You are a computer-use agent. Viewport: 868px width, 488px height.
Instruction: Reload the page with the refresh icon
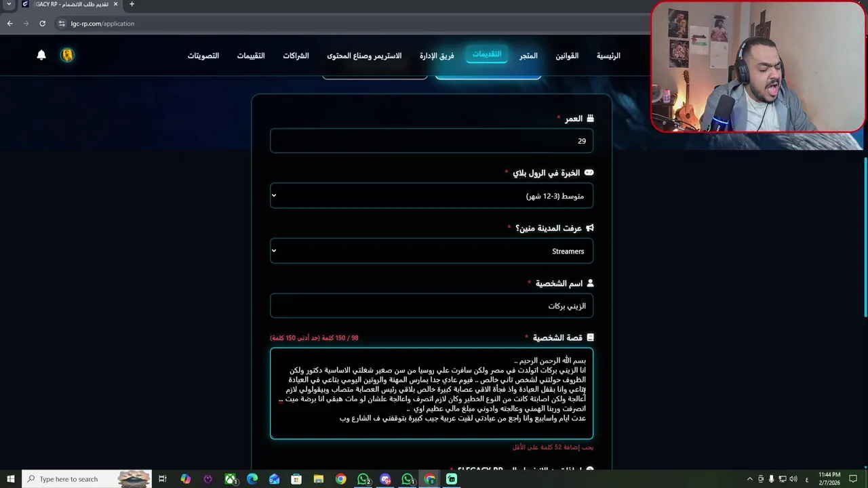(42, 23)
